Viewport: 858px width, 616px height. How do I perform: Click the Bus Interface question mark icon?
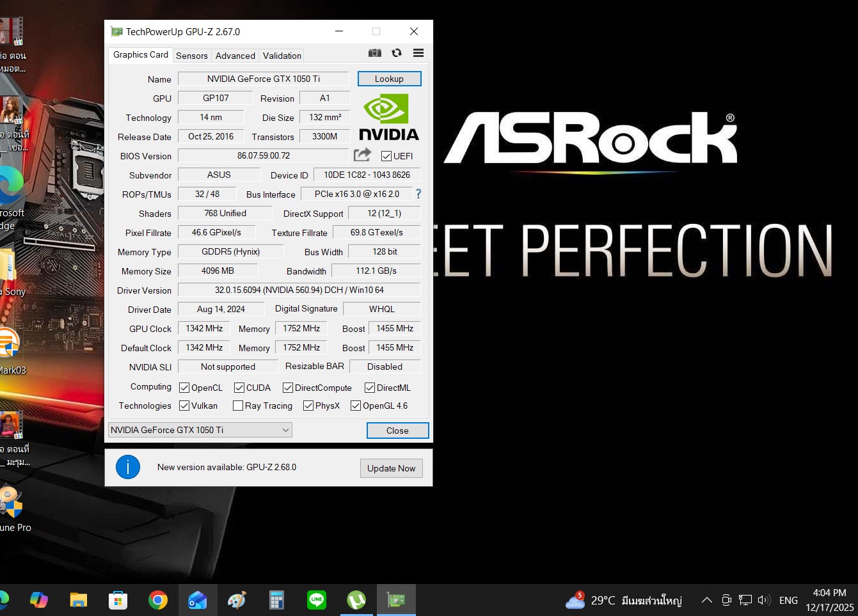coord(418,194)
